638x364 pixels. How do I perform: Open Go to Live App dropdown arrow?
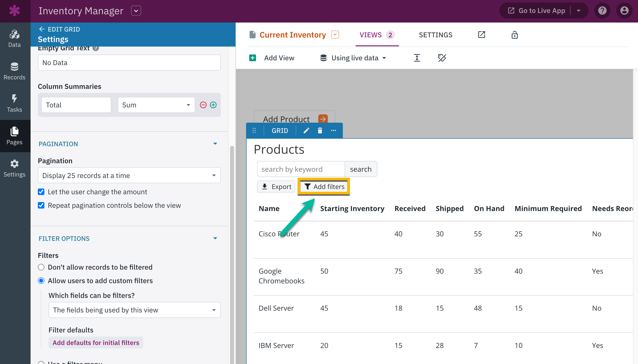(x=579, y=11)
